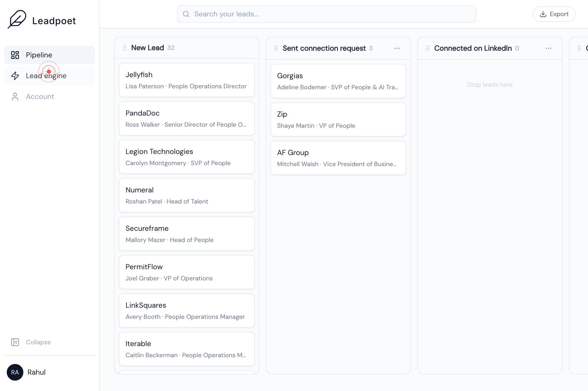
Task: Click drag handle on Sent connection request
Action: [276, 48]
